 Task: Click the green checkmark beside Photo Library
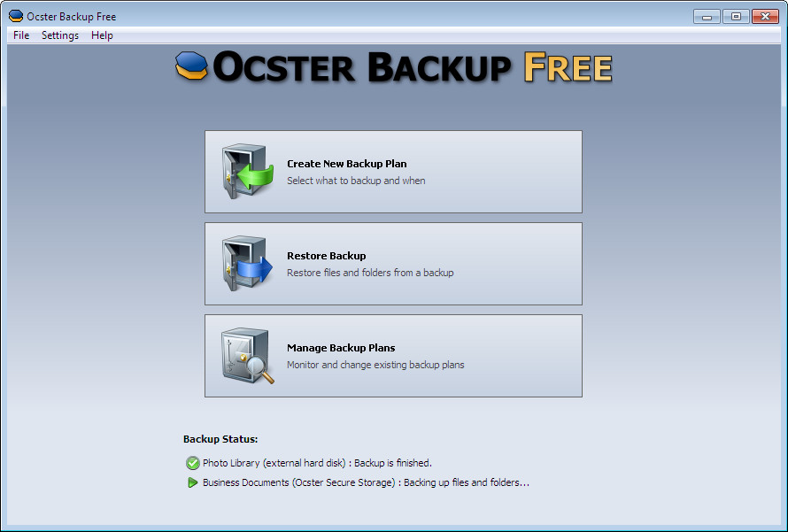click(x=192, y=463)
